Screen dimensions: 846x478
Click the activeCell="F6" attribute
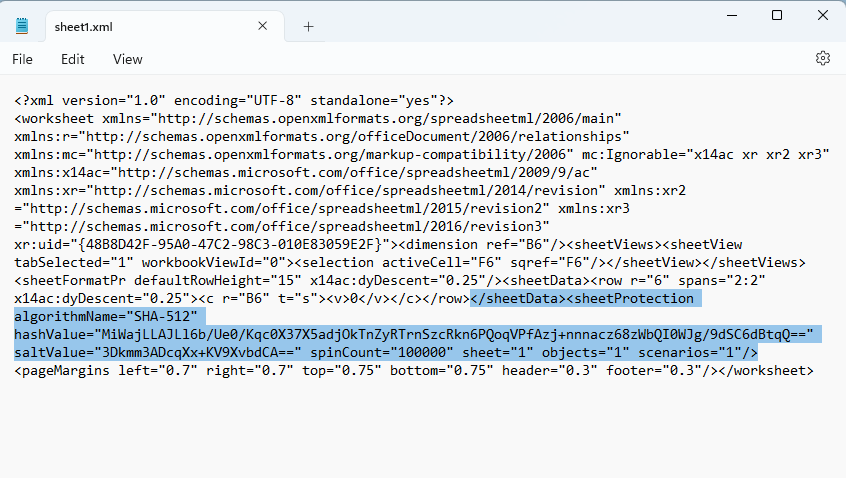[442, 263]
